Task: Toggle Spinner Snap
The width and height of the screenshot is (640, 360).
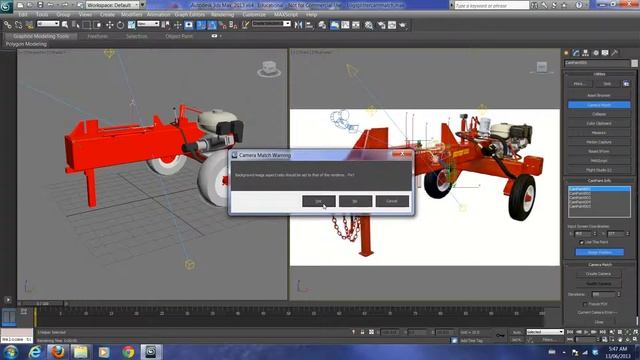Action: pos(233,25)
